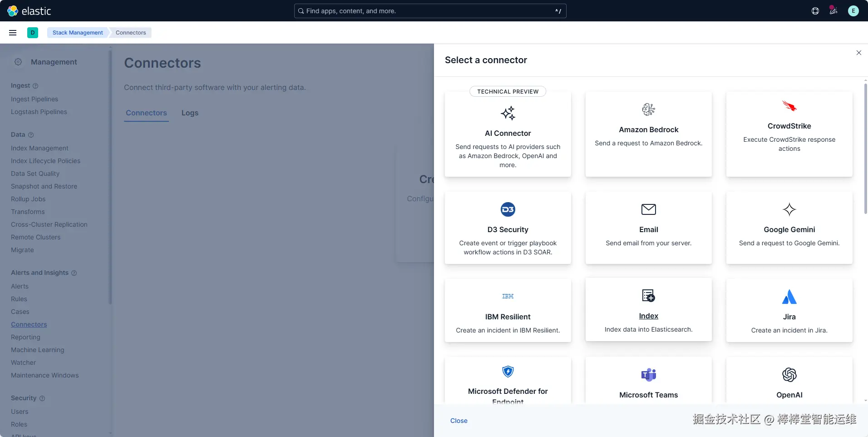Open Users under Security

[x=20, y=412]
